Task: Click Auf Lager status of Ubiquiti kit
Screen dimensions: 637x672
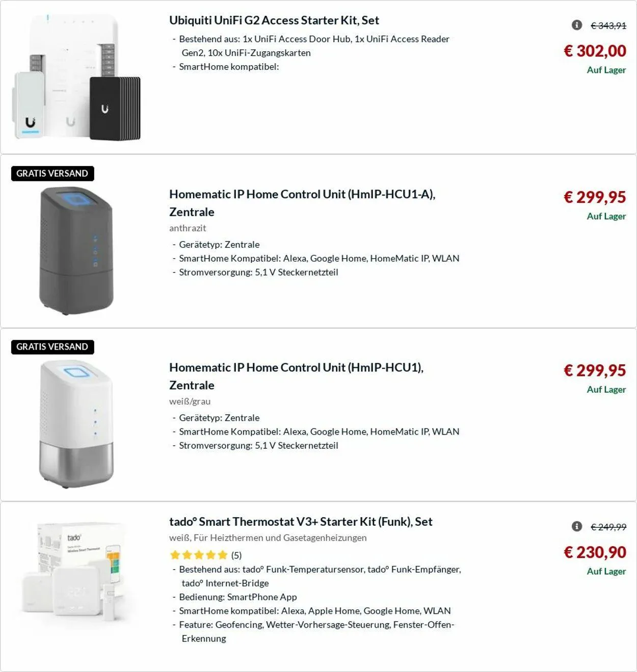Action: tap(606, 70)
